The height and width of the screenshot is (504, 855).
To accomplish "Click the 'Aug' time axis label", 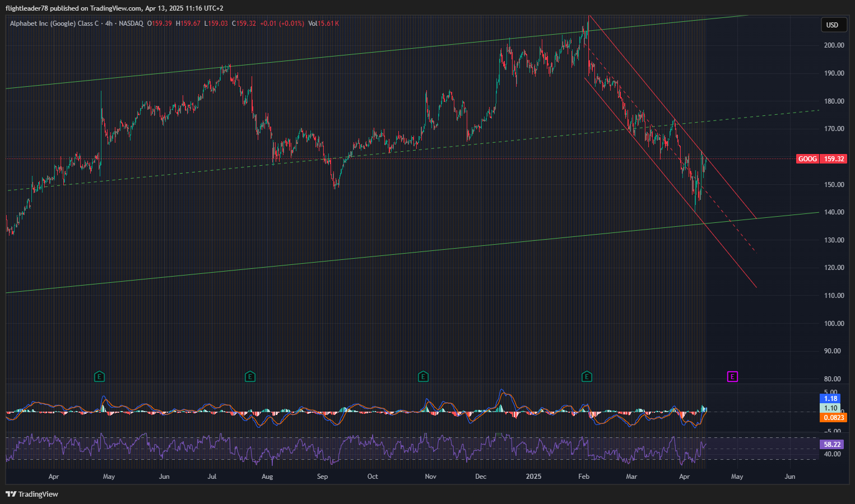I will coord(267,477).
